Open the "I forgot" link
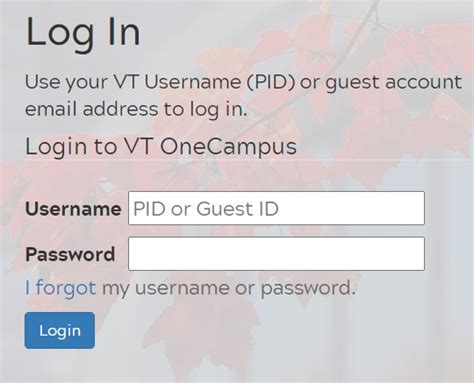474x383 pixels. (x=61, y=288)
